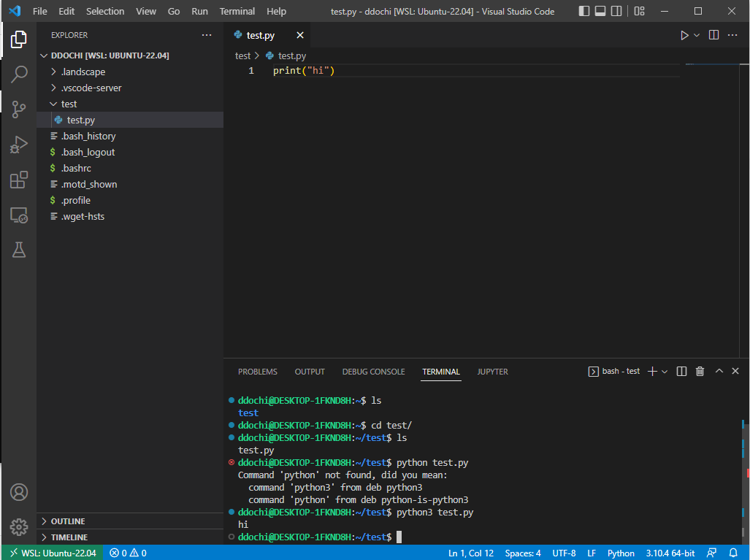Close the terminal panel
The width and height of the screenshot is (750, 560).
[x=735, y=371]
